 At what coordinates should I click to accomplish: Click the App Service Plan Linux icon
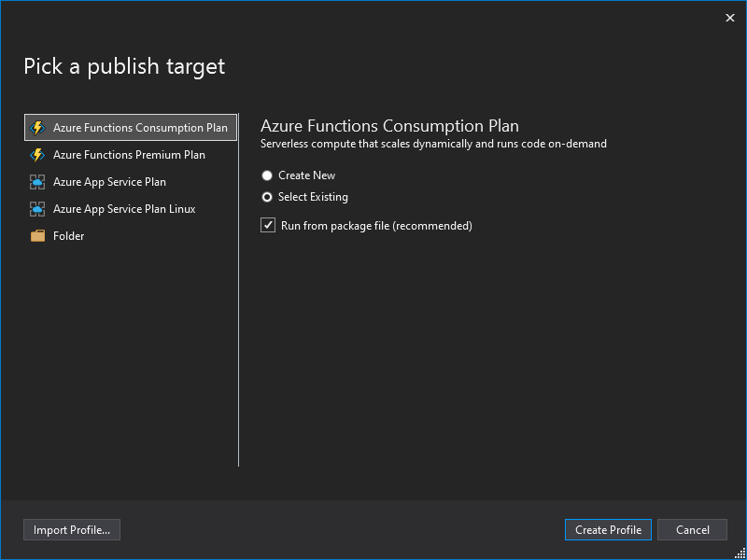pyautogui.click(x=37, y=209)
